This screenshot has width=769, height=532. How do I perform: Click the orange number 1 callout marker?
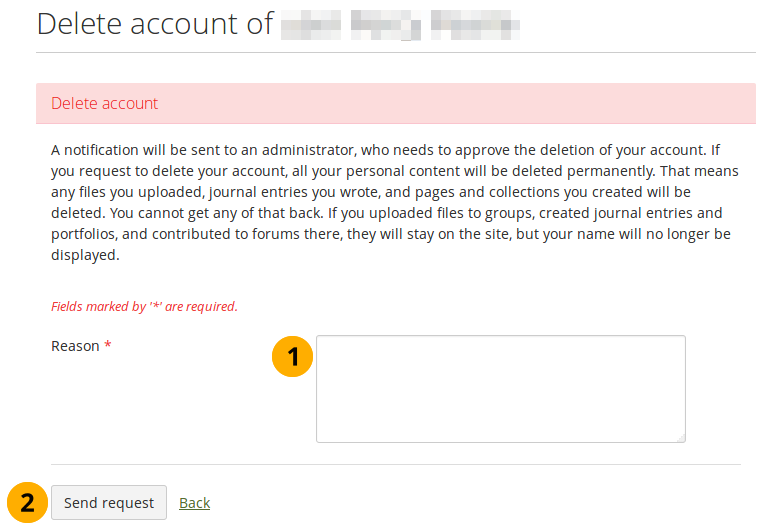[x=292, y=354]
